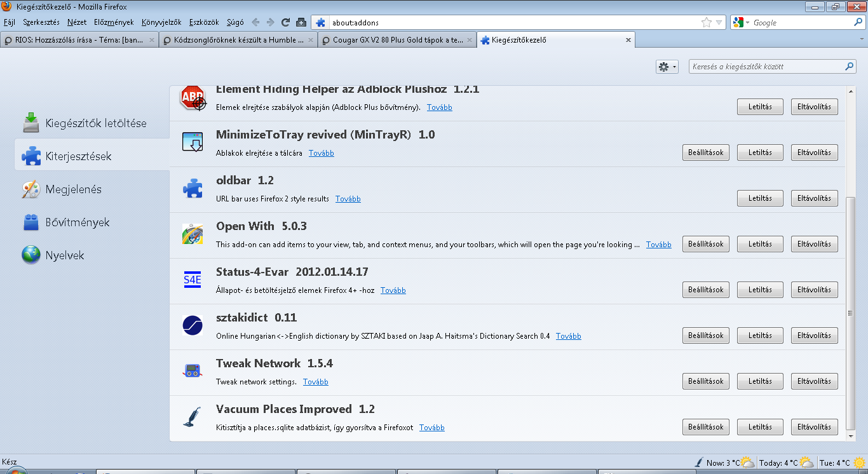Click the Element Hiding Helper ABP icon
The image size is (868, 474).
tap(193, 98)
